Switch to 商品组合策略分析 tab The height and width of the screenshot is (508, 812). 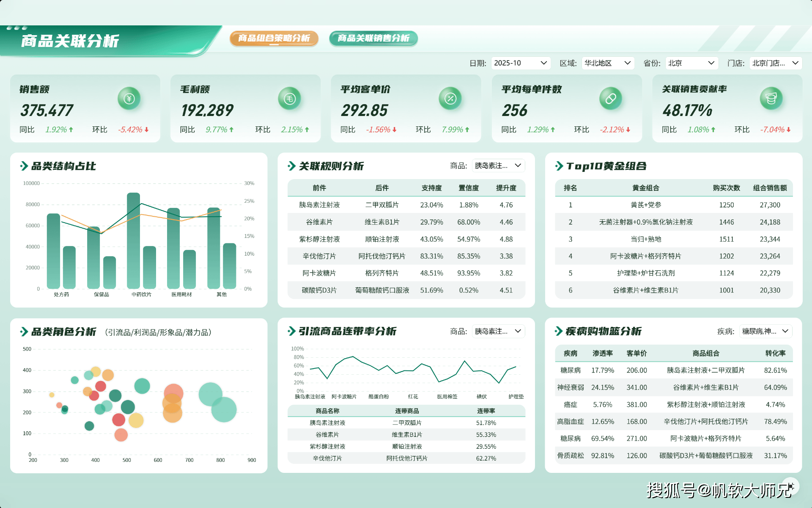tap(274, 39)
